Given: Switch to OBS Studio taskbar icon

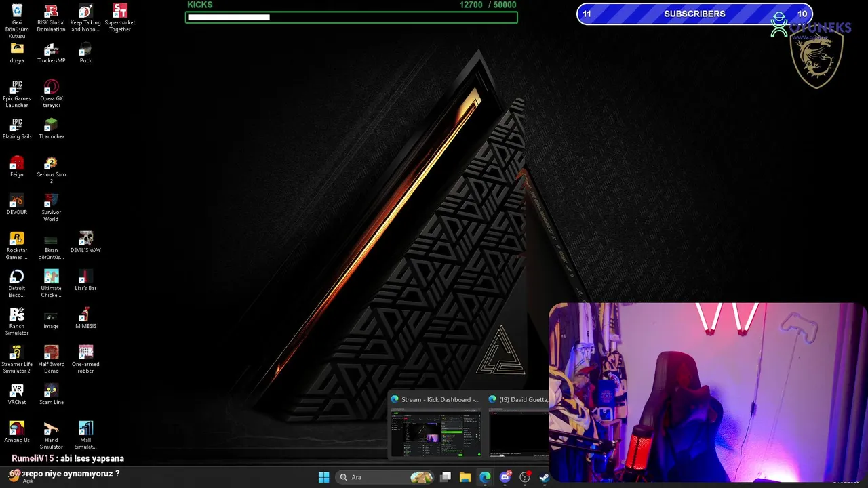Looking at the screenshot, I should [x=524, y=477].
